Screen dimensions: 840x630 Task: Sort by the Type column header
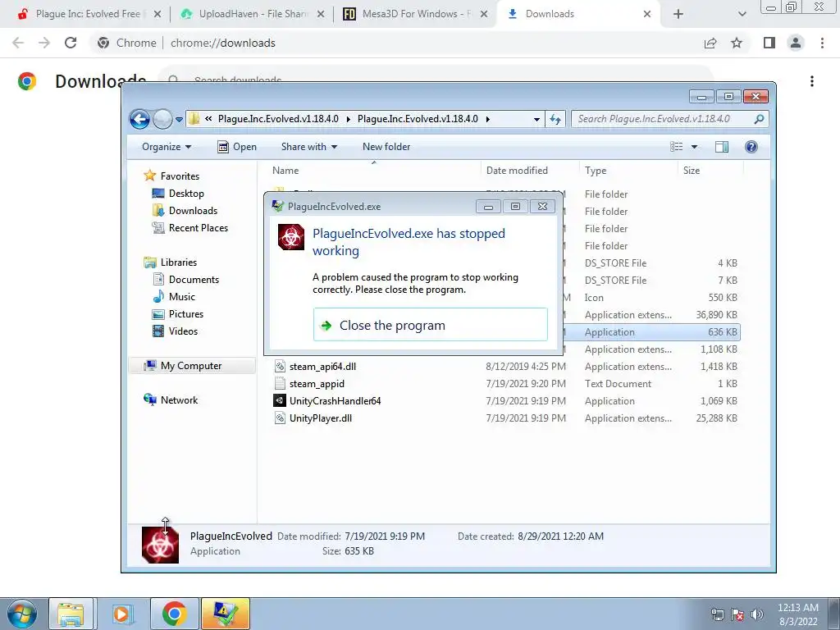click(596, 171)
